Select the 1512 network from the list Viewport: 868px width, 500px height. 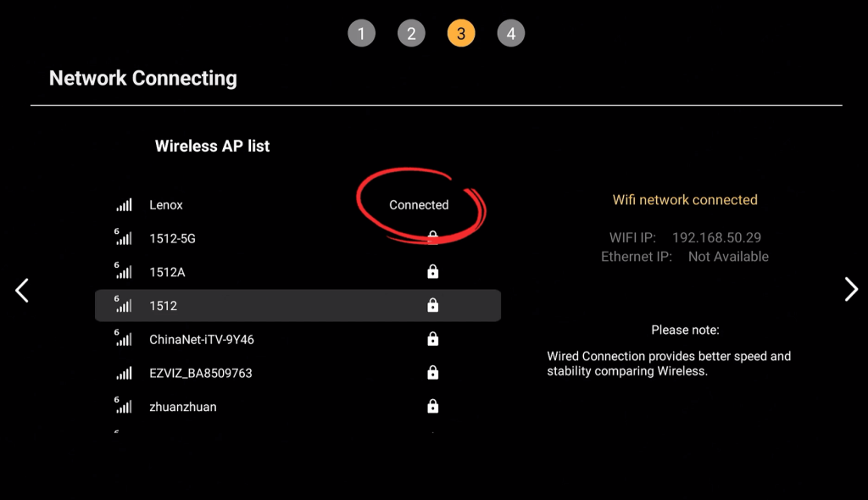(164, 305)
